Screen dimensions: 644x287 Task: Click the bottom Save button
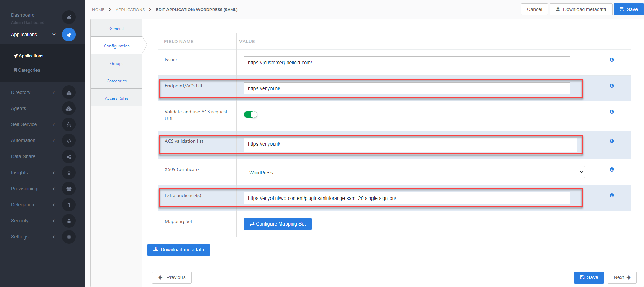[x=589, y=277]
